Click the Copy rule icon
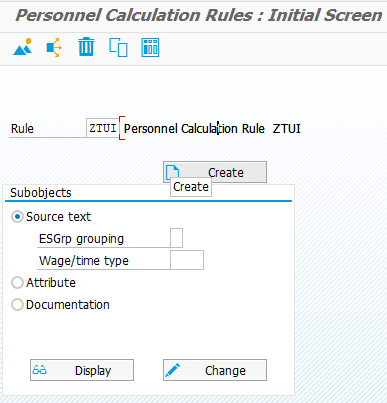Image resolution: width=387 pixels, height=403 pixels. 118,47
